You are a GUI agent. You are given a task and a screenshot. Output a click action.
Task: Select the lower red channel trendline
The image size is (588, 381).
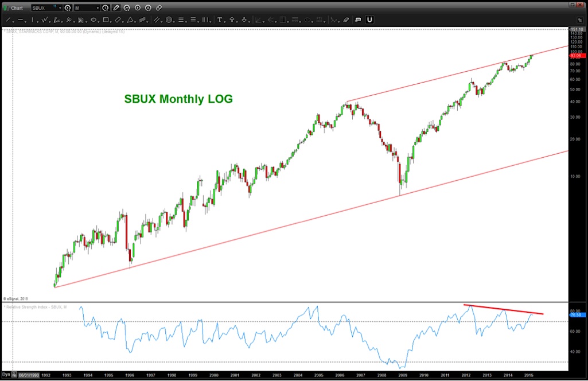tap(311, 219)
